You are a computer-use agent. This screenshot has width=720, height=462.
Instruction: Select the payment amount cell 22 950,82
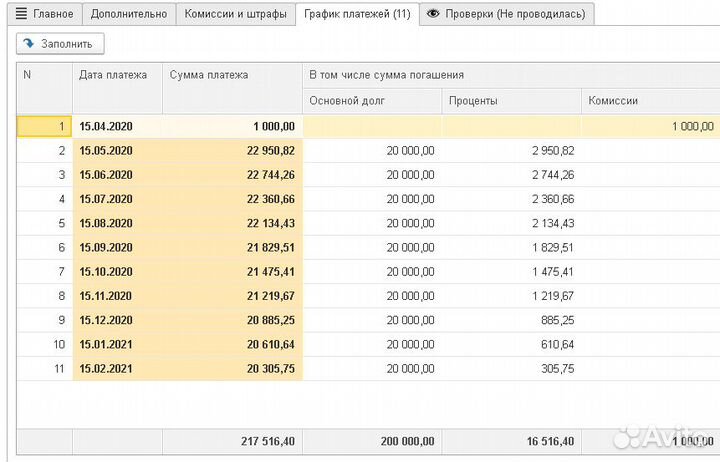pos(232,151)
